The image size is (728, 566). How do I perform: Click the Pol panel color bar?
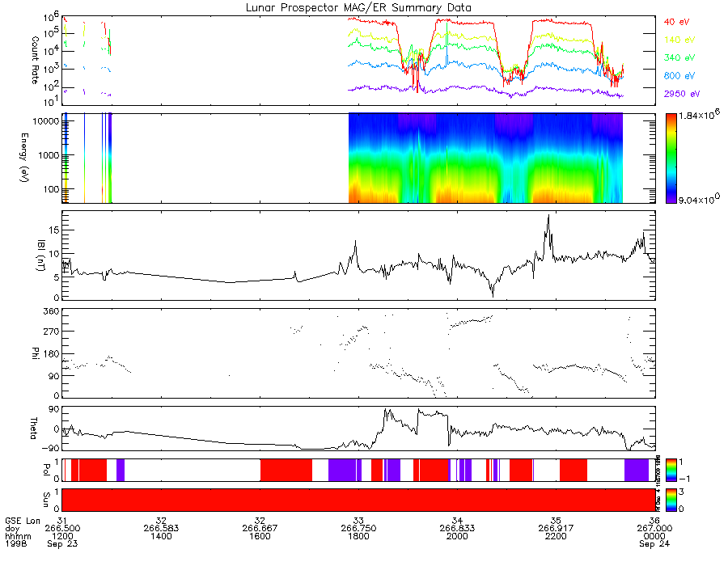pos(671,471)
